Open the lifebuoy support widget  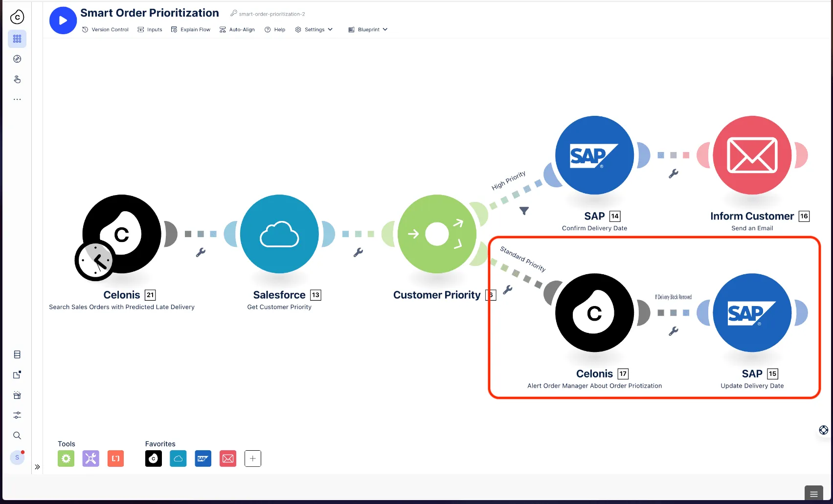pos(824,430)
